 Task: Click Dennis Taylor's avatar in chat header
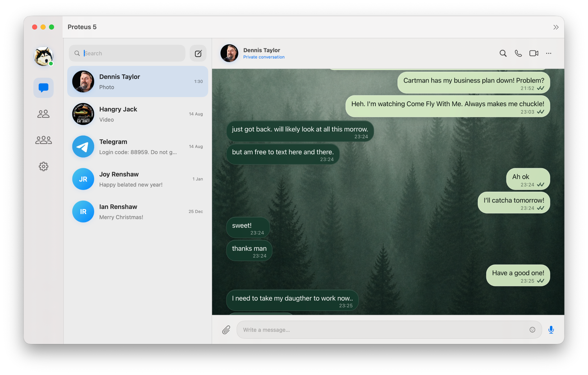click(x=229, y=53)
